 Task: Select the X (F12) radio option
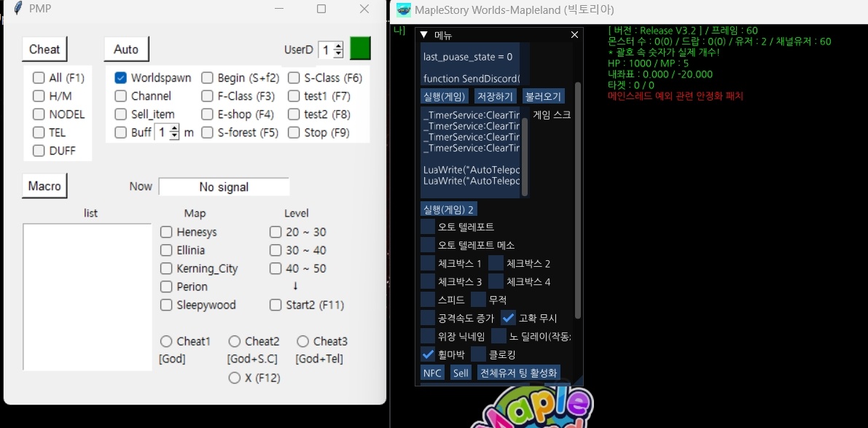point(235,378)
